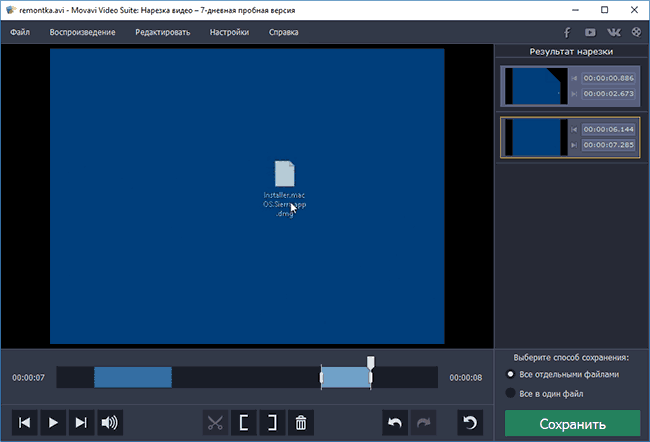
Task: Open the Настройки menu
Action: point(229,32)
